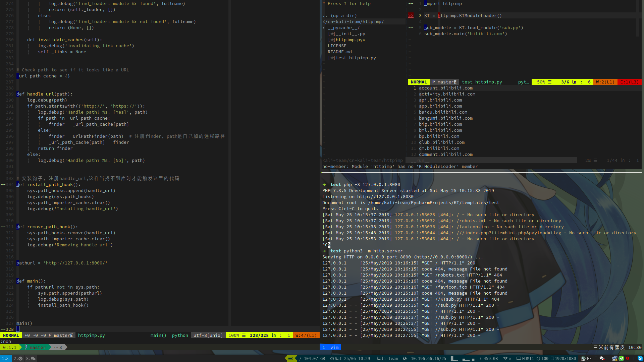Click the error marker on line 3
The width and height of the screenshot is (644, 362).
pyautogui.click(x=411, y=16)
